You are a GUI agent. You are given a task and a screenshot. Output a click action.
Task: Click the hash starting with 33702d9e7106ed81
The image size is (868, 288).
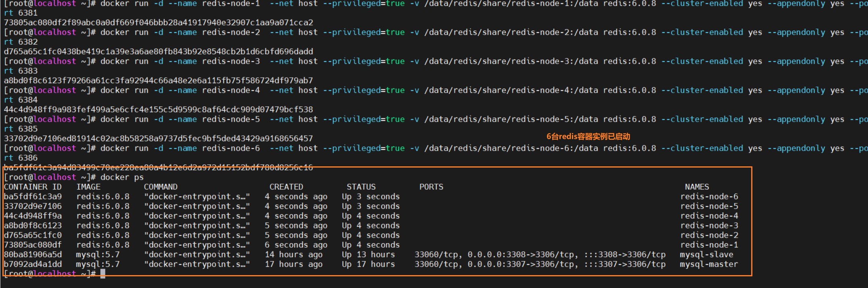click(158, 139)
